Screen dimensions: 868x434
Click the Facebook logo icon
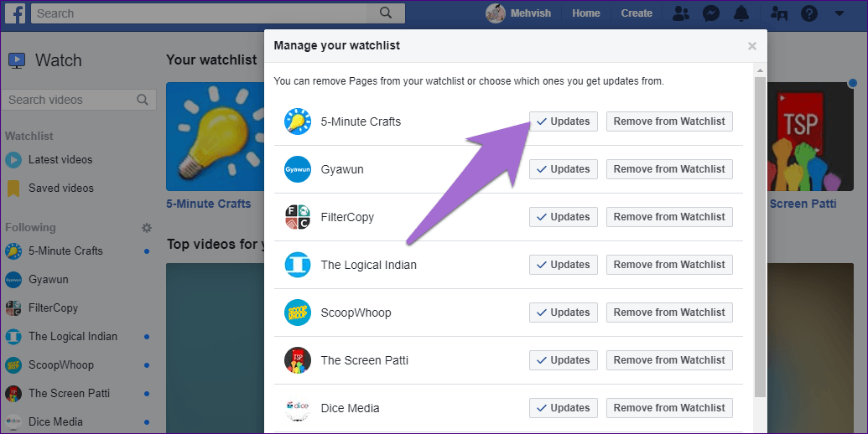click(15, 13)
